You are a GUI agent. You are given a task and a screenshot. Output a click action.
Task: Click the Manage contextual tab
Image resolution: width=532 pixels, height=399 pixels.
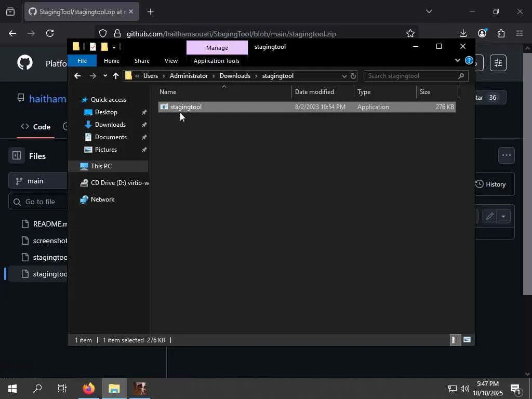click(x=217, y=48)
